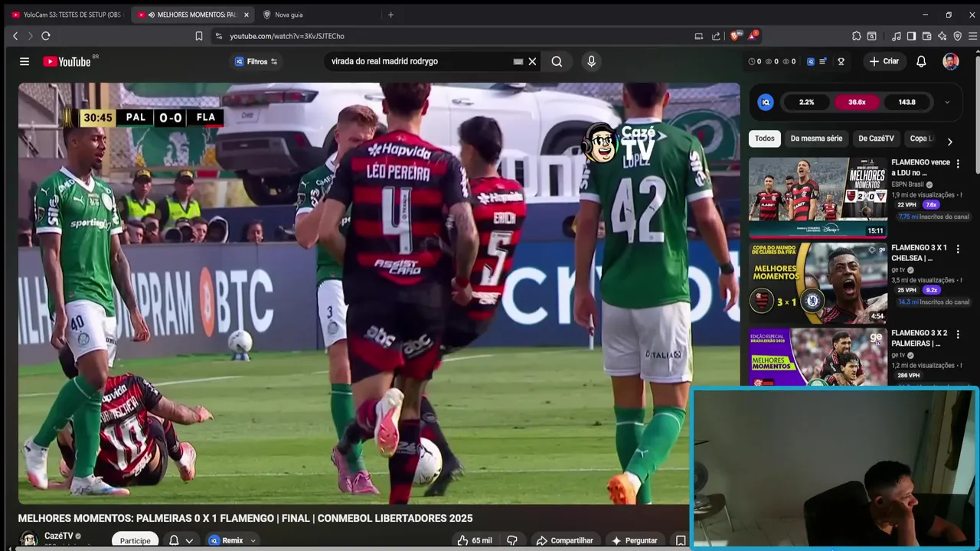Select the Todos filter chip
Screen dimensions: 980x551
pyautogui.click(x=765, y=139)
